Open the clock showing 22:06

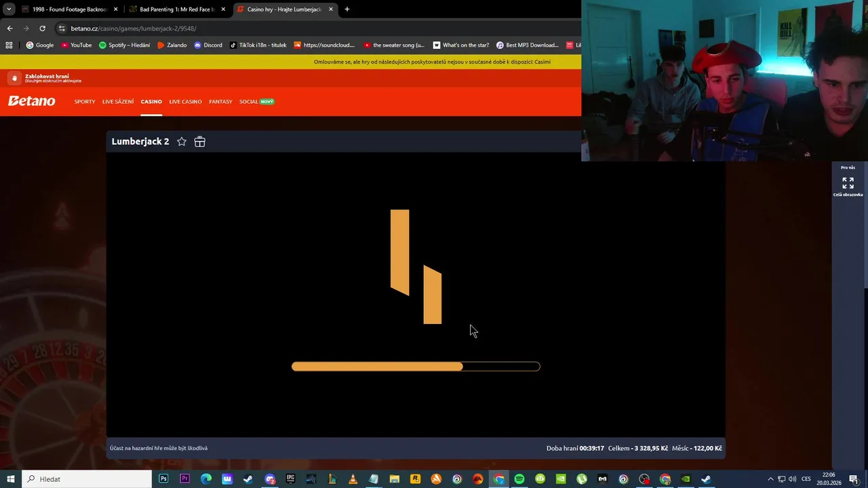click(829, 479)
